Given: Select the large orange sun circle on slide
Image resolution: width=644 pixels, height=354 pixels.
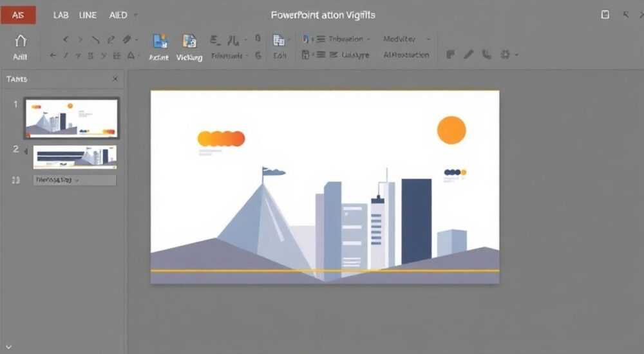Looking at the screenshot, I should pyautogui.click(x=451, y=130).
